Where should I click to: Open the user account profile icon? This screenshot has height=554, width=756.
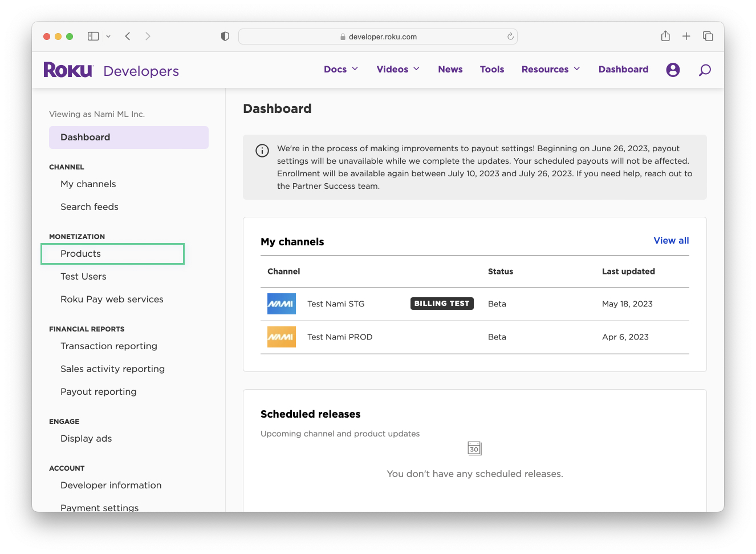(x=673, y=70)
